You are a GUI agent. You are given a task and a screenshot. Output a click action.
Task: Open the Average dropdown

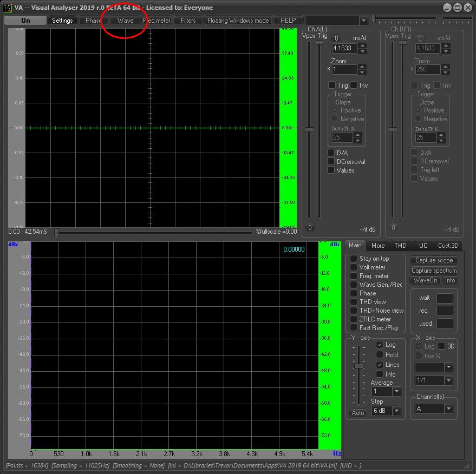[396, 392]
